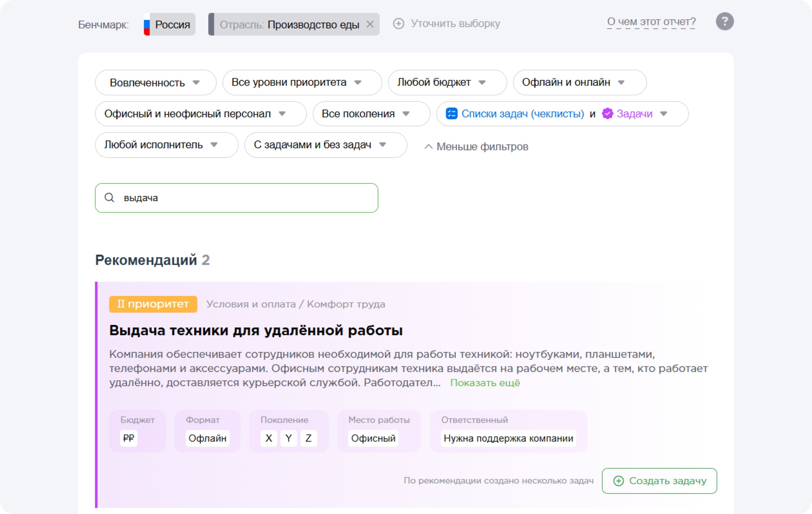Click the search magnifier icon
Viewport: 812px width, 514px height.
coord(109,197)
